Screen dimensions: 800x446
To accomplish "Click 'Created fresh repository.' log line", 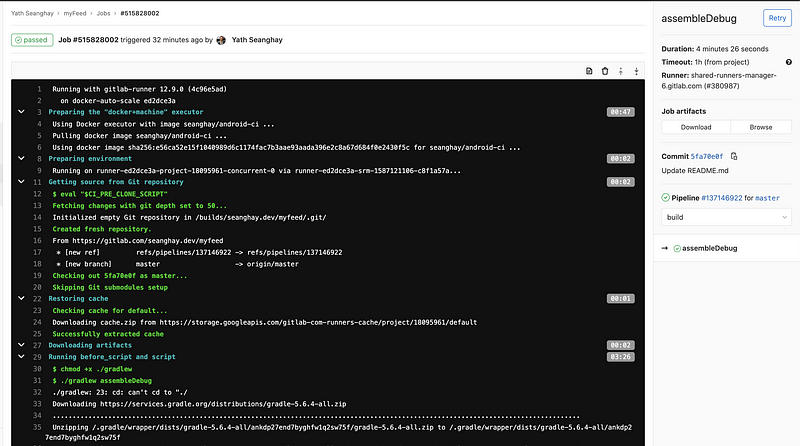I will pyautogui.click(x=102, y=229).
